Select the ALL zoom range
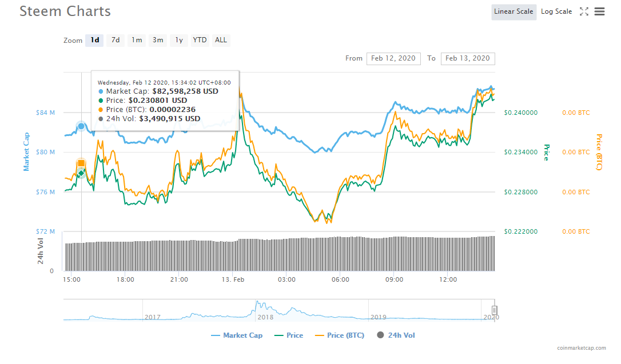Image resolution: width=621 pixels, height=364 pixels. point(221,40)
